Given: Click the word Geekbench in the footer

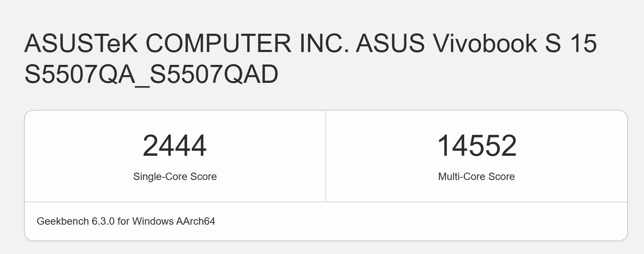Looking at the screenshot, I should pos(63,221).
